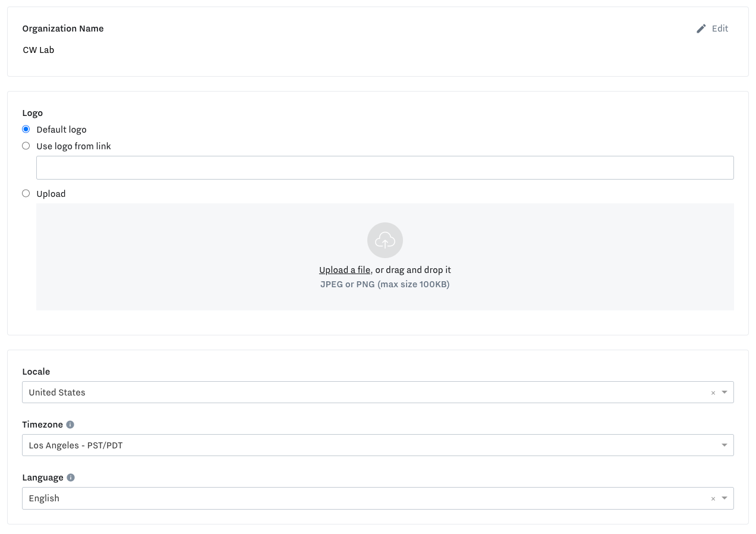
Task: Click the Language info icon
Action: (x=71, y=478)
